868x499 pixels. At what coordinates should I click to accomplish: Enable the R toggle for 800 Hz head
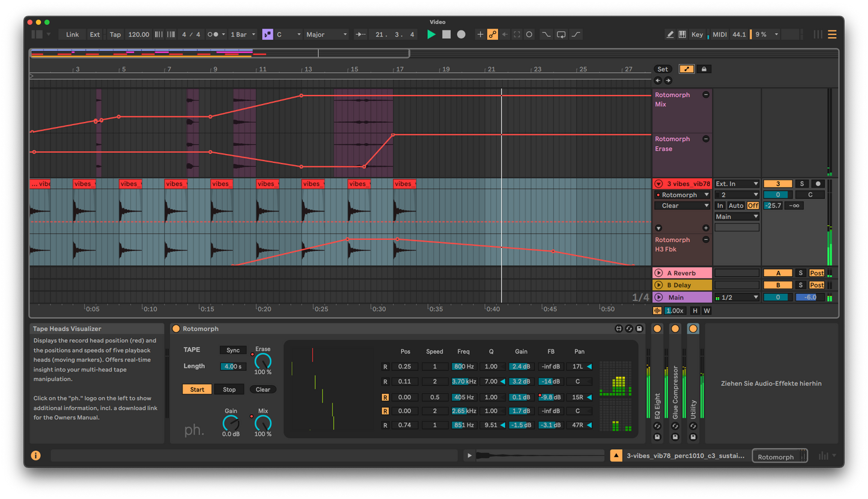click(x=385, y=367)
